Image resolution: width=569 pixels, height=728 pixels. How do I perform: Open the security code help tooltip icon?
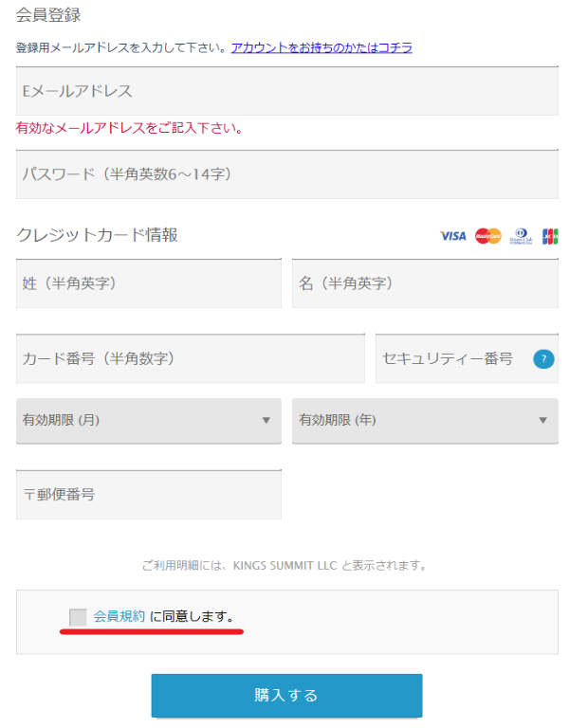coord(543,358)
